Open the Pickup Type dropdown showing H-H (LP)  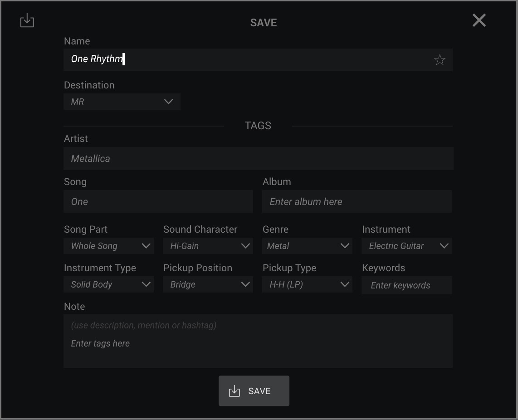(307, 284)
